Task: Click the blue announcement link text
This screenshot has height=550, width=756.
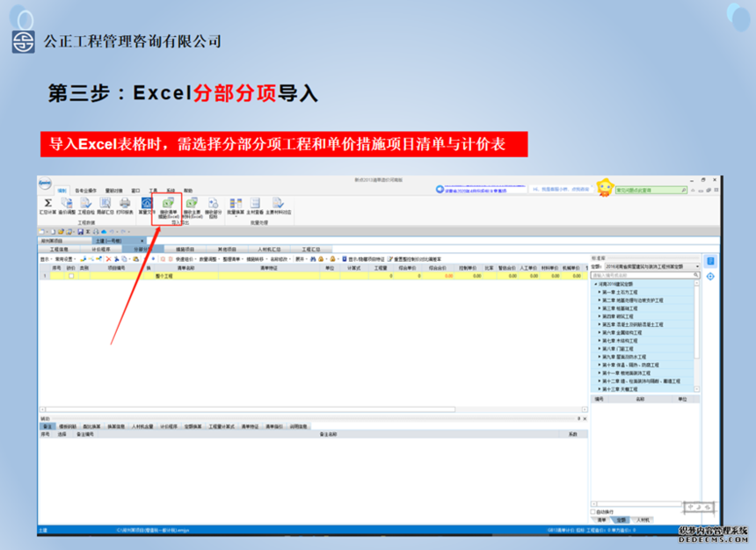Action: pyautogui.click(x=476, y=191)
